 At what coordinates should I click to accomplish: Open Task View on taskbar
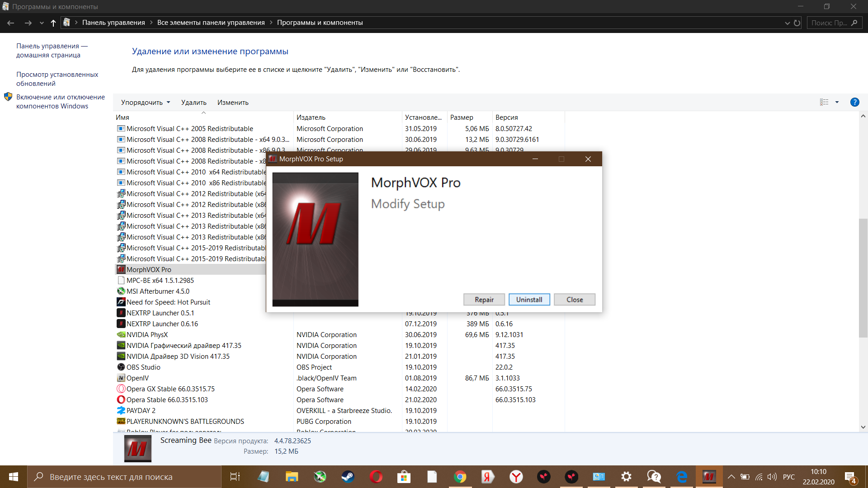point(235,477)
